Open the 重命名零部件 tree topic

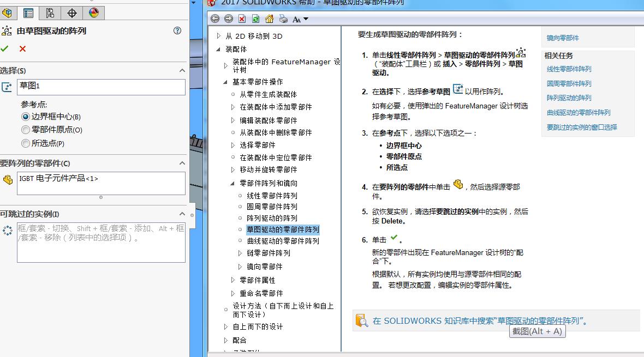pos(261,293)
